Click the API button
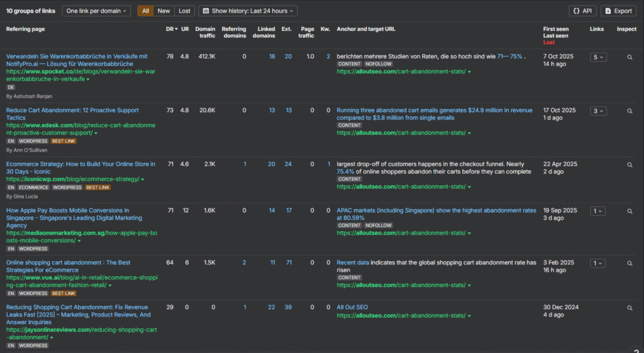Viewport: 644px width, 353px height. pyautogui.click(x=582, y=11)
